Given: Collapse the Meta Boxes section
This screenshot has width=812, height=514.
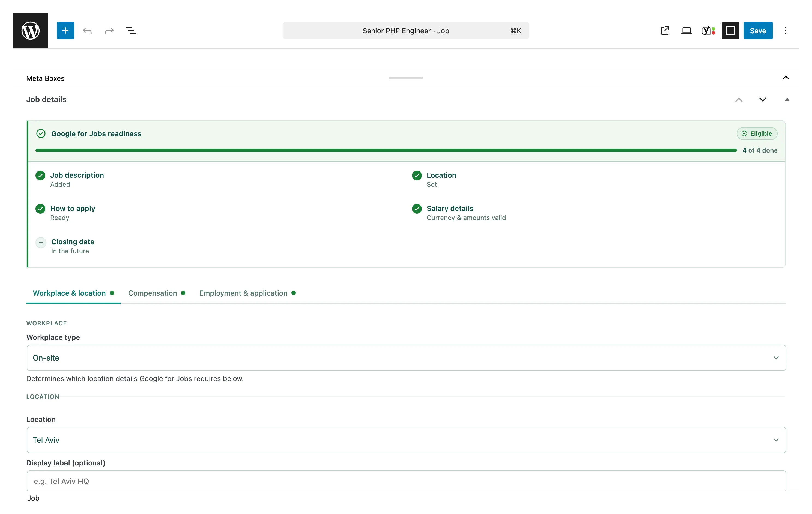Looking at the screenshot, I should tap(786, 78).
